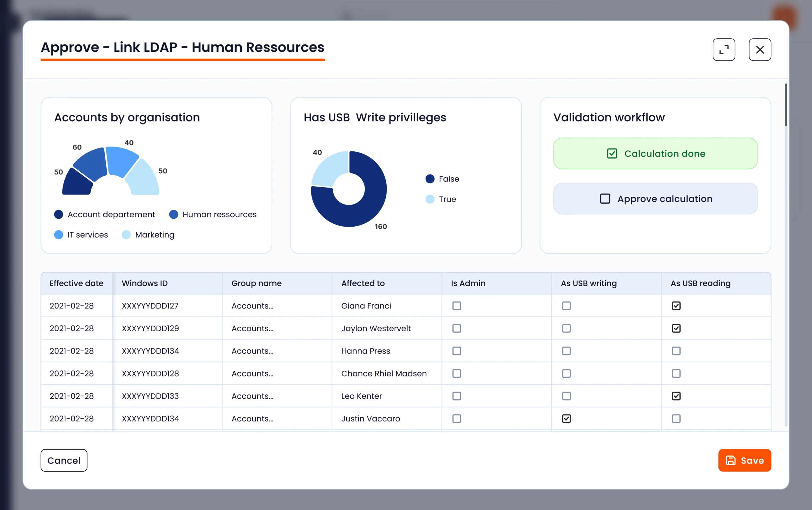
Task: Select the Account departement legend marker
Action: click(x=59, y=215)
